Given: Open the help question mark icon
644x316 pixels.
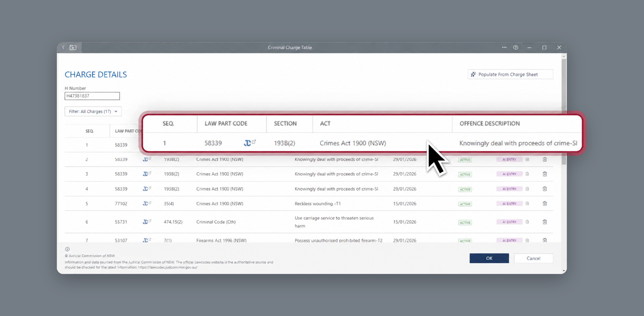Looking at the screenshot, I should pos(516,47).
